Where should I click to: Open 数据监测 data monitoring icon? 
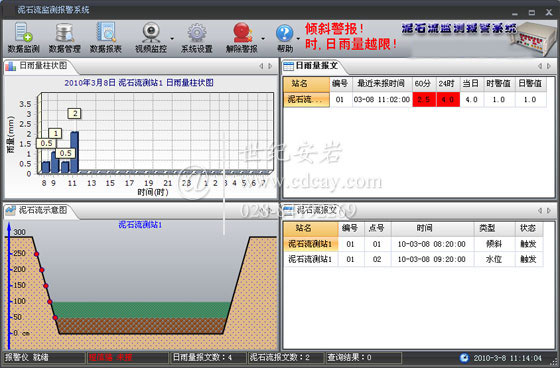(24, 38)
